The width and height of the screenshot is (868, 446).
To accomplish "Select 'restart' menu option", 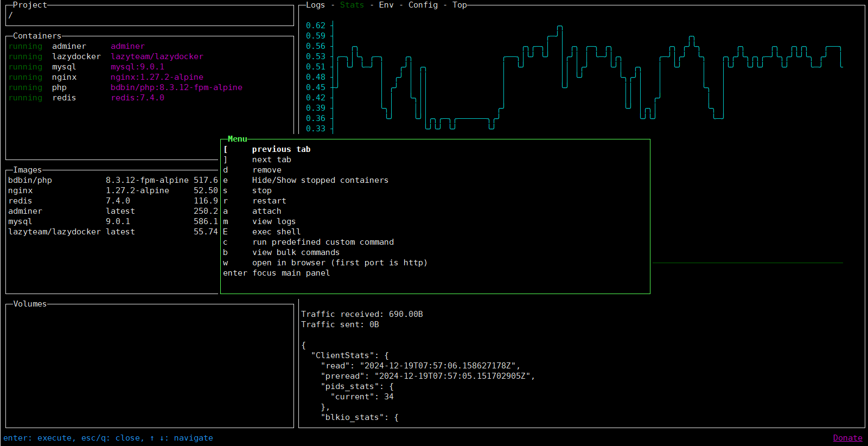I will (x=435, y=201).
